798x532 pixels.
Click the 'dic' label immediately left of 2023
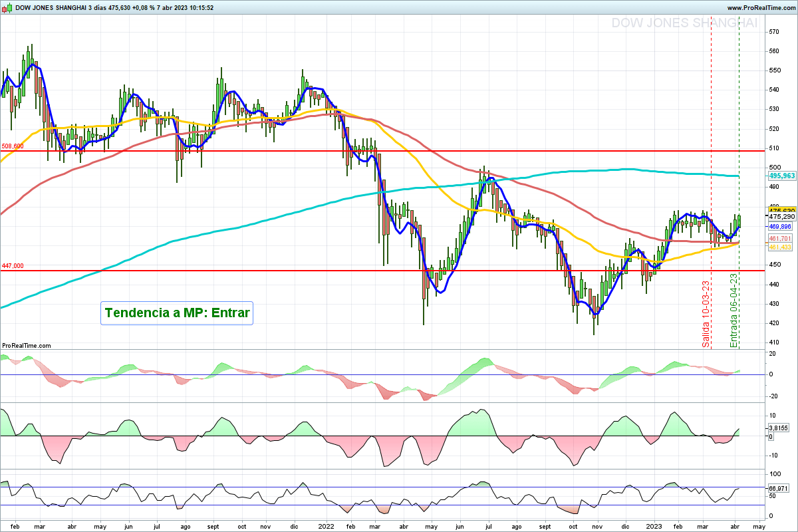(624, 526)
